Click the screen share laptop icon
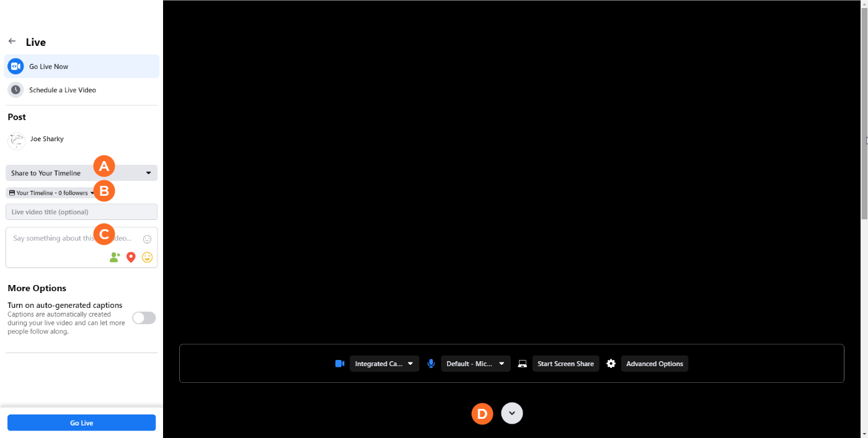868x438 pixels. pos(523,364)
